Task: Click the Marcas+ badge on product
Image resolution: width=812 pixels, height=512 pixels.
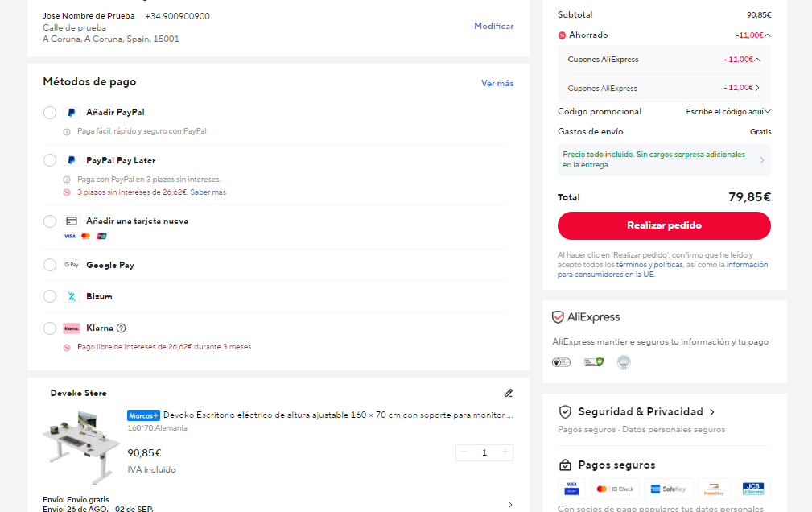Action: [x=143, y=415]
